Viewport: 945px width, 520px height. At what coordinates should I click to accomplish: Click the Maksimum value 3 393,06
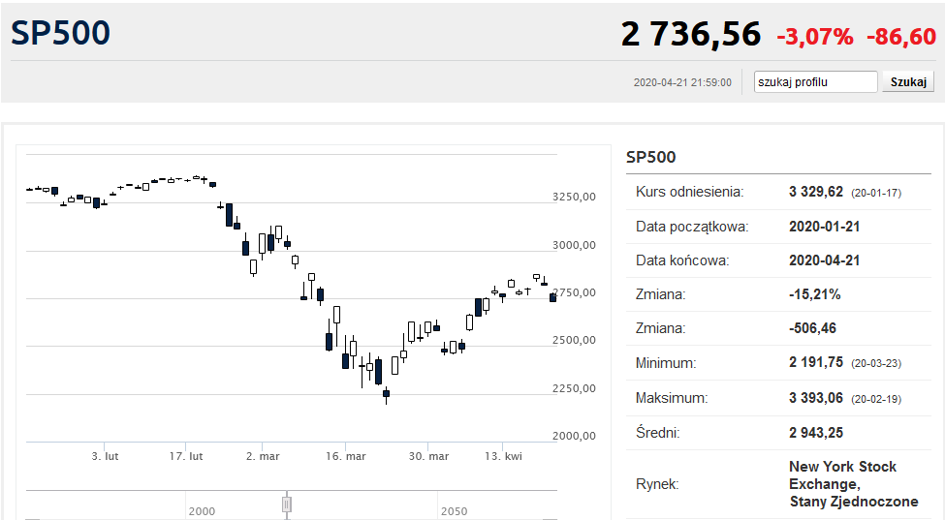[816, 397]
